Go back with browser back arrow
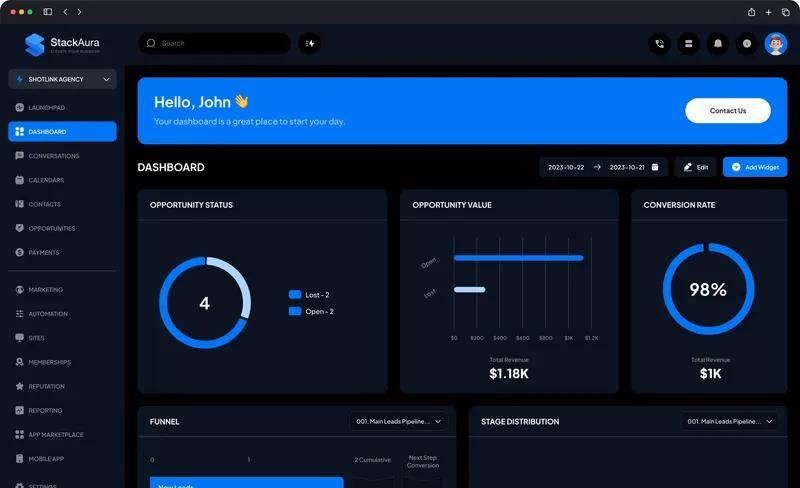Screen dimensions: 800x488 65,12
